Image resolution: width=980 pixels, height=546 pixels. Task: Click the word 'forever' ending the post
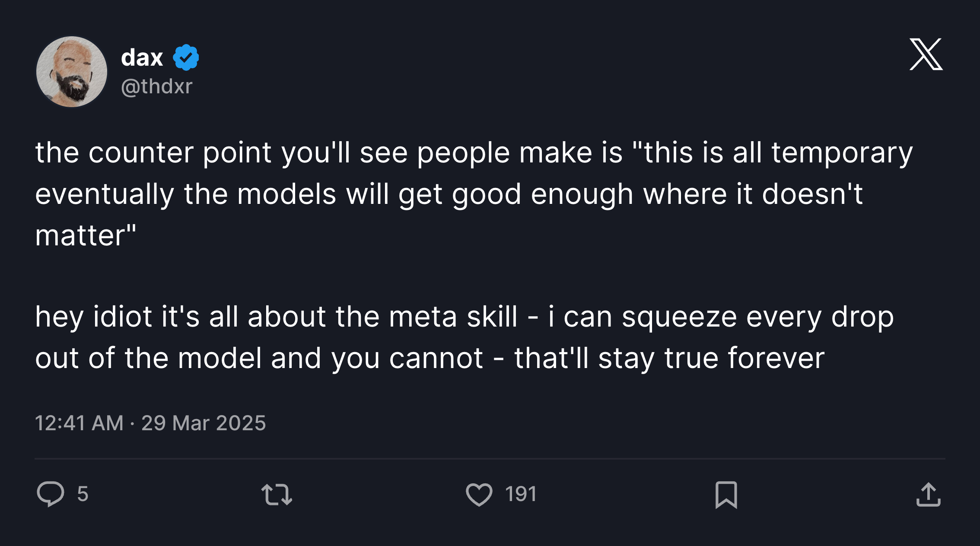click(776, 358)
